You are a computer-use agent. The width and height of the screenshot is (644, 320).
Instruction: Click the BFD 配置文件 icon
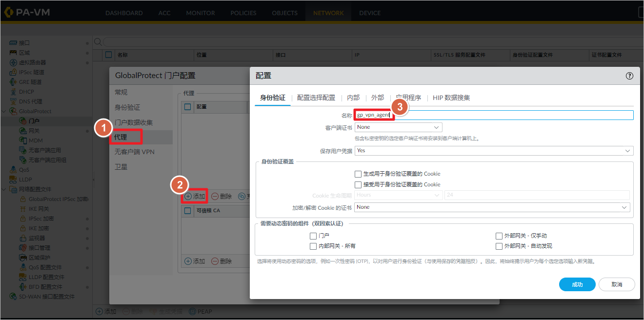[x=23, y=287]
